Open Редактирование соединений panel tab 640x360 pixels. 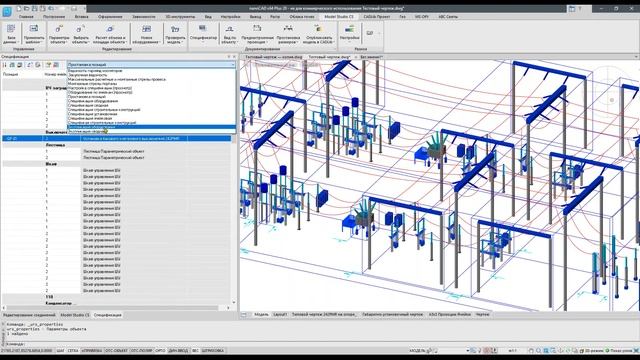coord(29,315)
